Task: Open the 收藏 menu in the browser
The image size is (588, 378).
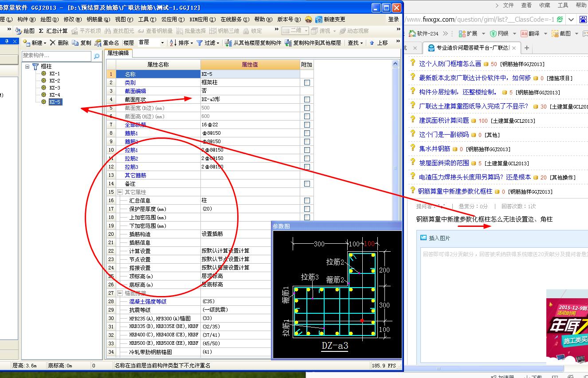Action: 545,5
